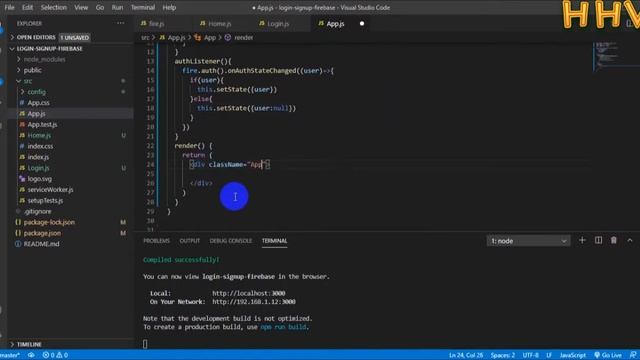Viewport: 640px width, 360px height.
Task: Change encoding via UTF-8 status
Action: pyautogui.click(x=531, y=355)
